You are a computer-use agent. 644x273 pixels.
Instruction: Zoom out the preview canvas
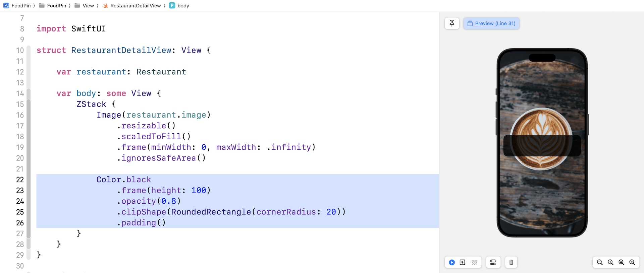pos(600,262)
